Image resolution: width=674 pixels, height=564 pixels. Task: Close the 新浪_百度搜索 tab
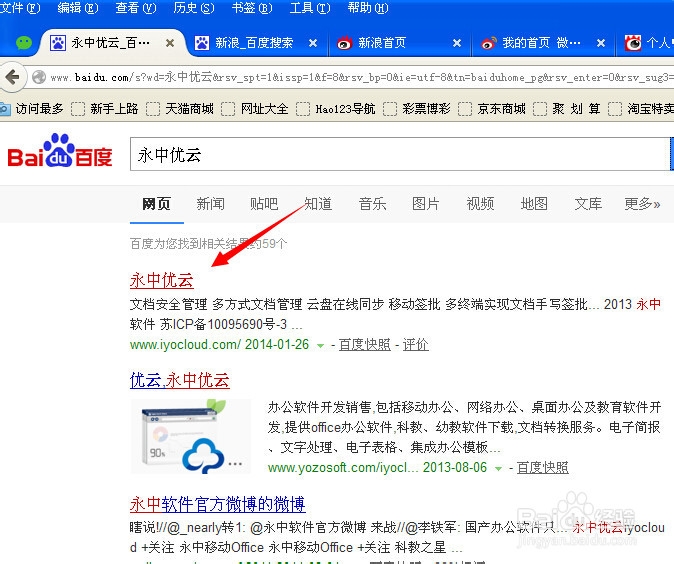coord(313,43)
